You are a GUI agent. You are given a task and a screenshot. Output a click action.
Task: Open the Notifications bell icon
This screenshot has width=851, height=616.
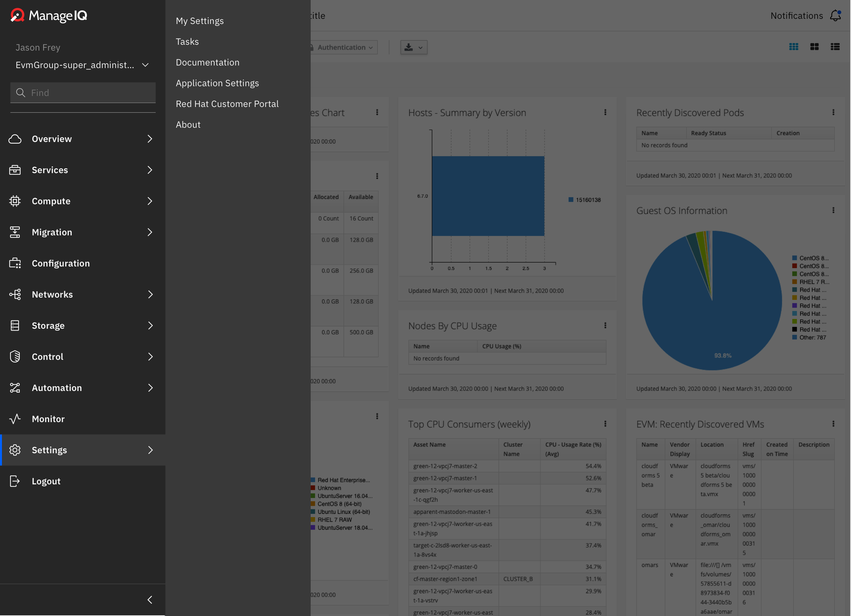coord(836,16)
